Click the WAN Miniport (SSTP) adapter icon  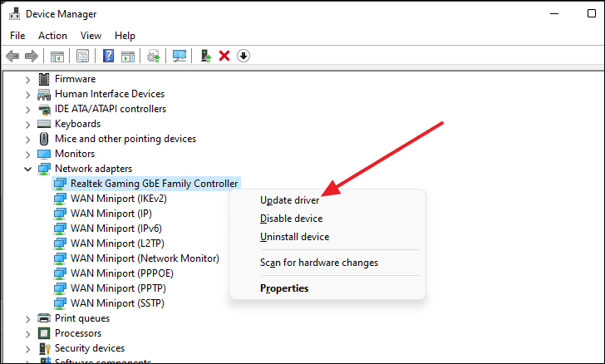pyautogui.click(x=60, y=304)
